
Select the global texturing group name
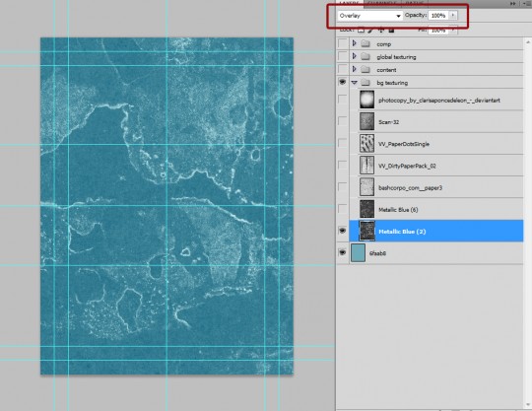point(396,57)
